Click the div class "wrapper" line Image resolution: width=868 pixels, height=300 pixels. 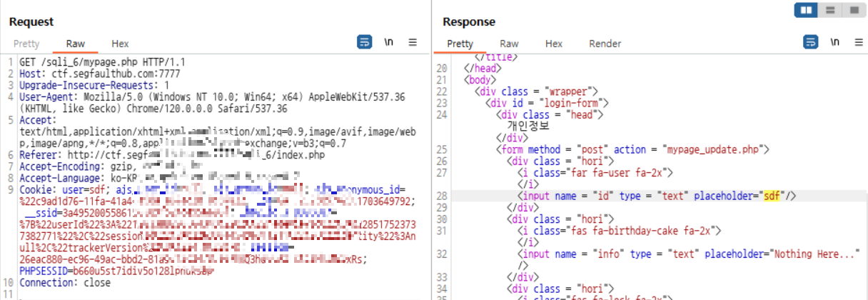(x=536, y=91)
